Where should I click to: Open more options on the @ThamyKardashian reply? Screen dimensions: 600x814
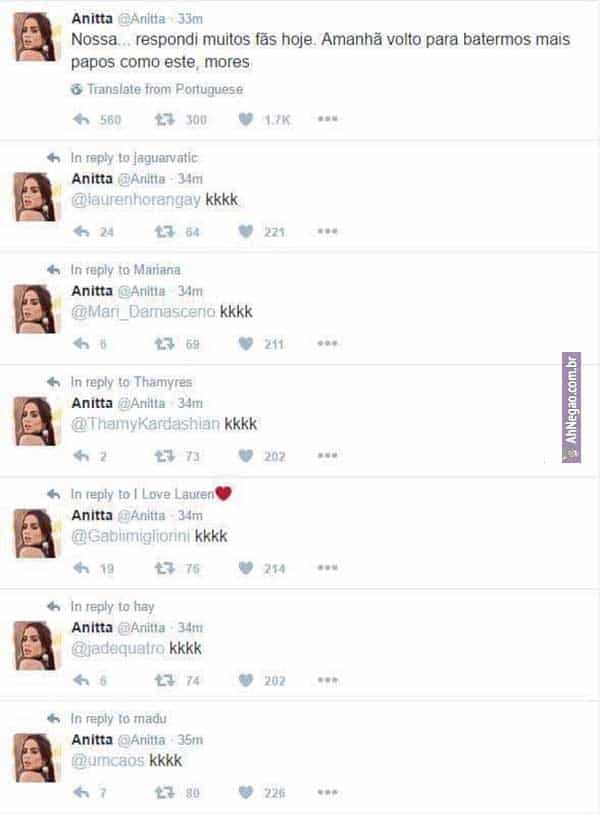(328, 455)
